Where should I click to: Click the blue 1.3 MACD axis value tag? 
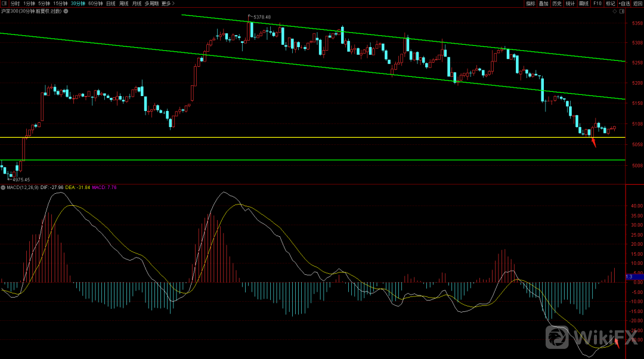coord(628,277)
